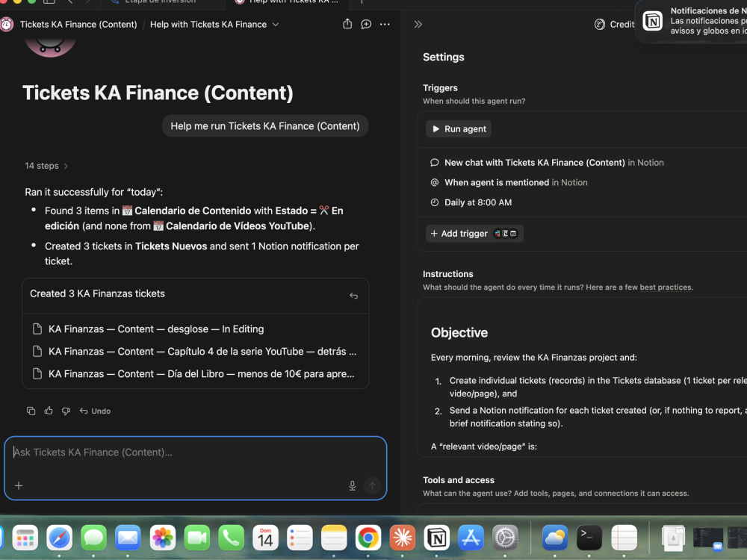Click Undo below the response

point(96,411)
